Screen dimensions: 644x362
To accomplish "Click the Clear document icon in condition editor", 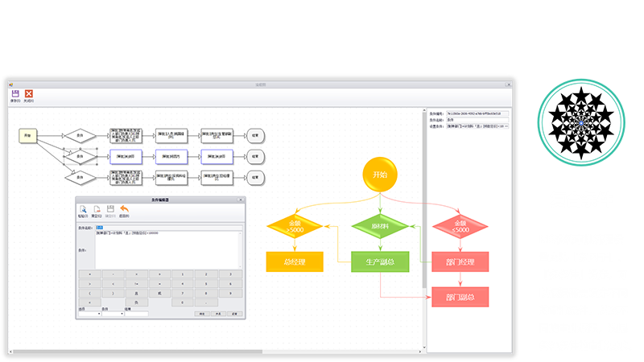I will point(97,209).
